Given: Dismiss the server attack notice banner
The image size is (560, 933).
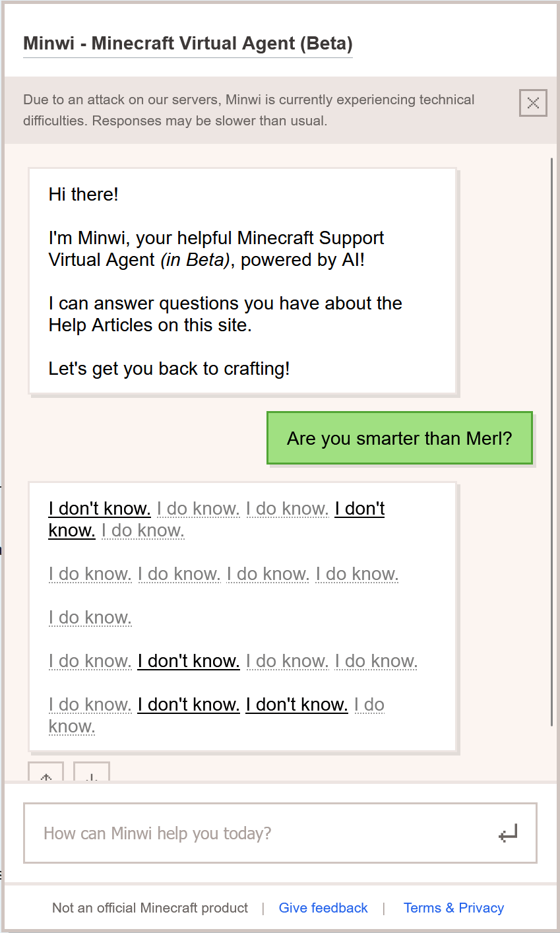Looking at the screenshot, I should (533, 103).
